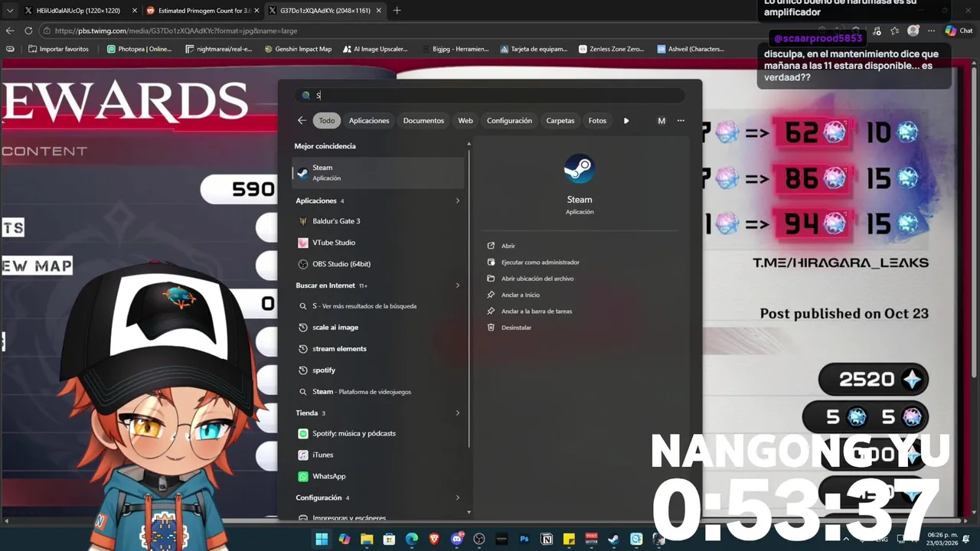Expand the Tienda results section
Viewport: 980px width, 551px height.
(x=458, y=412)
